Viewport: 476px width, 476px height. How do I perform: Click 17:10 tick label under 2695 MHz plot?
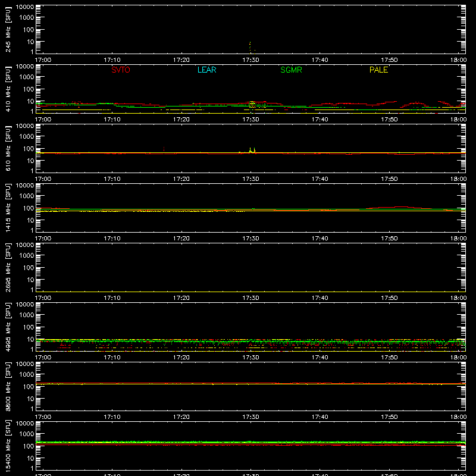coord(112,298)
